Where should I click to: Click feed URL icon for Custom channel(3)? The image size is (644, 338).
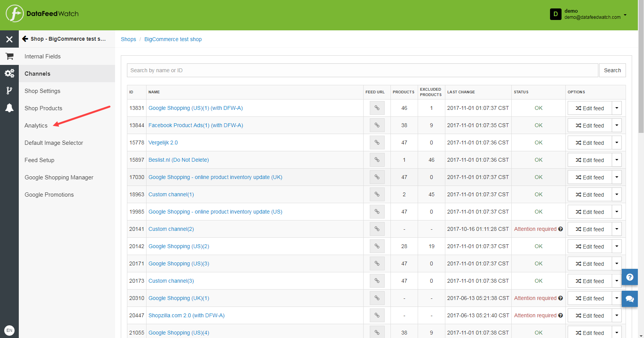[377, 281]
